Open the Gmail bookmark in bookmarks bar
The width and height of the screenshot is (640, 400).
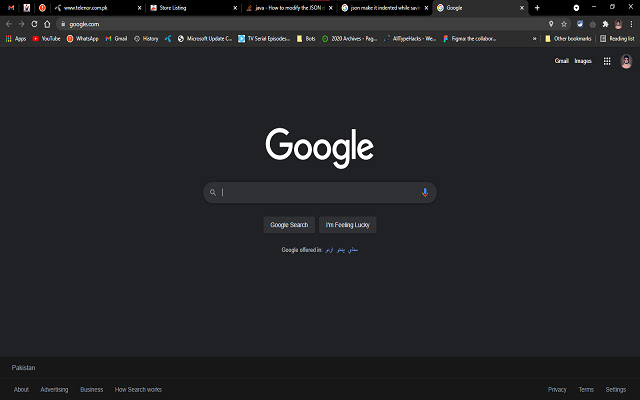116,39
